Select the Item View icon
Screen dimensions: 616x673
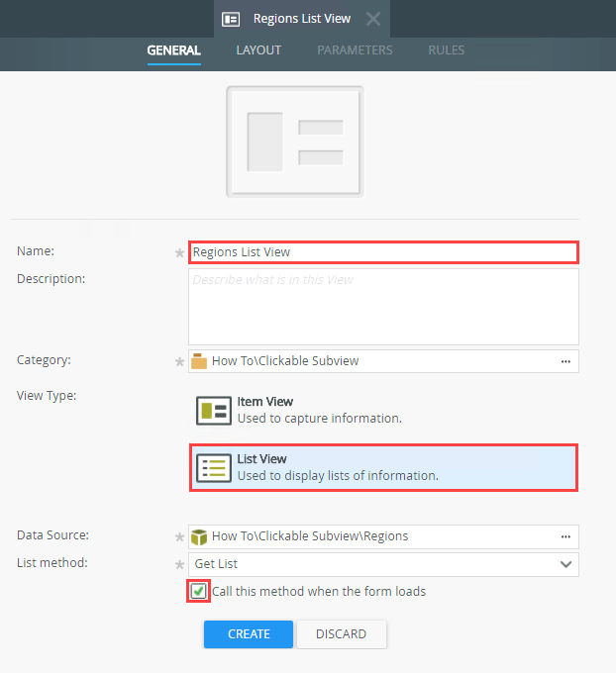coord(214,411)
